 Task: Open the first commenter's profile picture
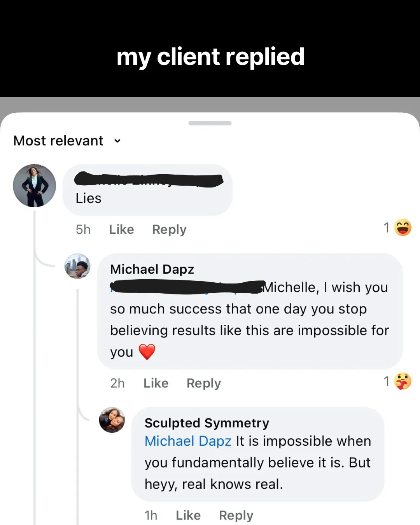tap(34, 185)
